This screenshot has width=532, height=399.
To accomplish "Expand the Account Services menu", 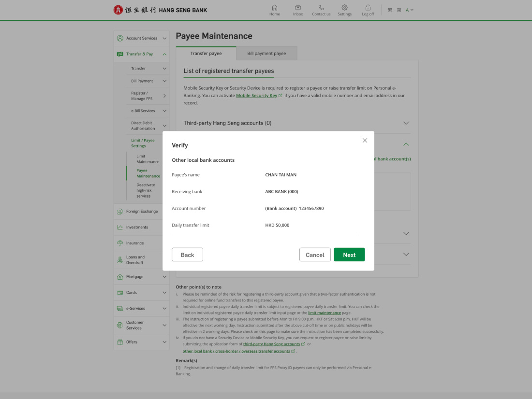I will point(164,38).
